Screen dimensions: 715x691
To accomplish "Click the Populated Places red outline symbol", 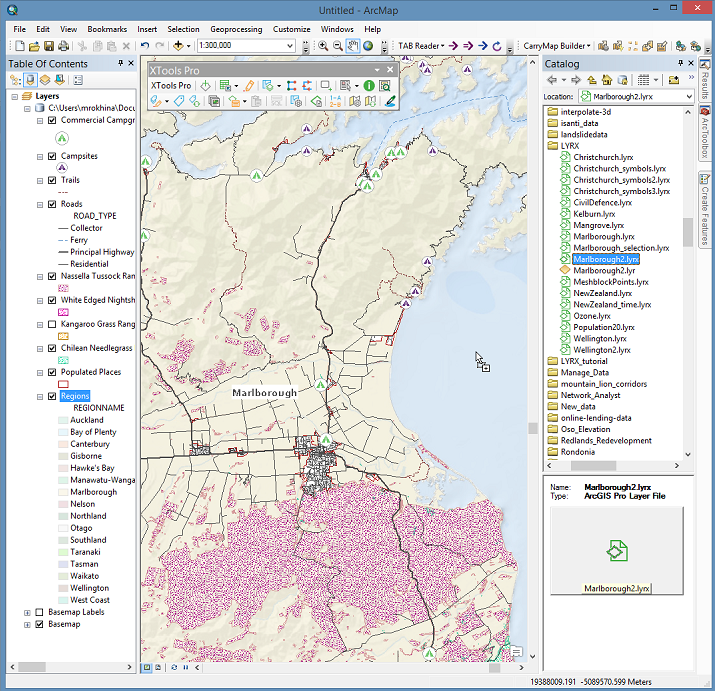I will [63, 384].
